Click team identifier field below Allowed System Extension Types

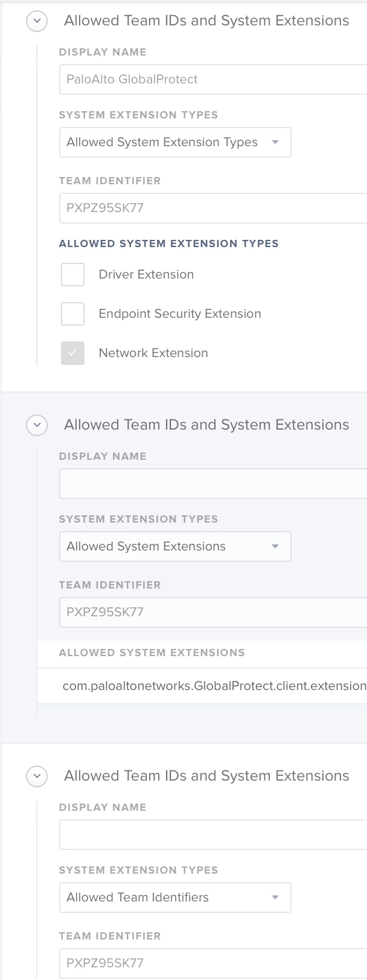coord(213,208)
